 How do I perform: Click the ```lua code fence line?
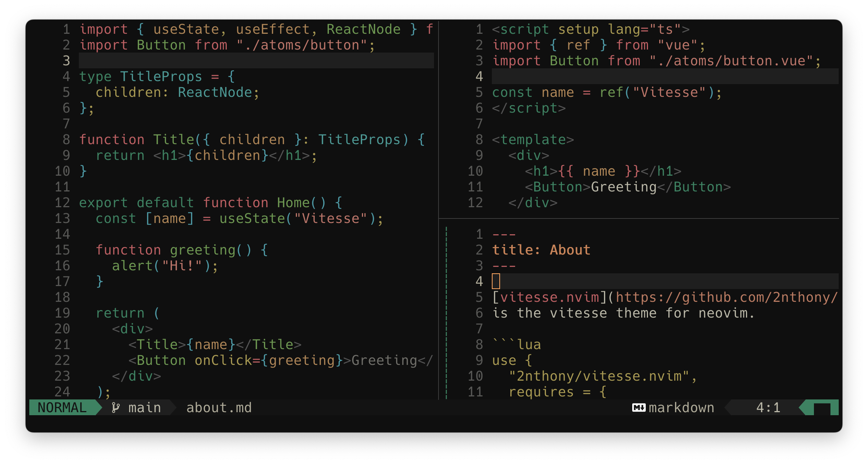[517, 345]
